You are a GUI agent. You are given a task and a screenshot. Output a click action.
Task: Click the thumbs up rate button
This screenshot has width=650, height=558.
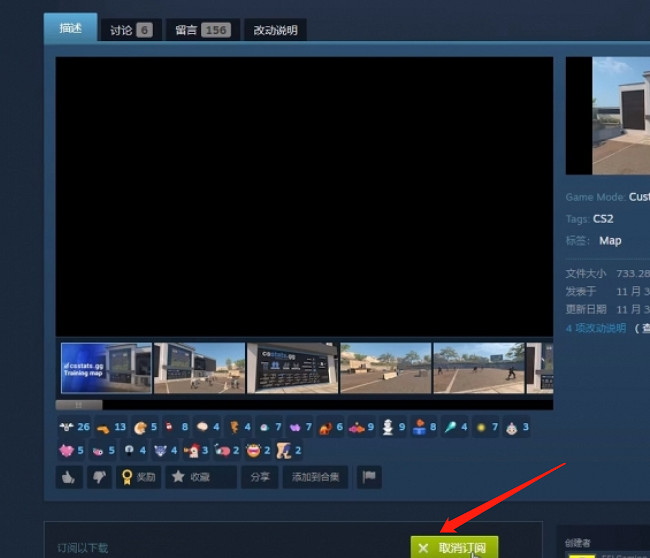pyautogui.click(x=69, y=477)
